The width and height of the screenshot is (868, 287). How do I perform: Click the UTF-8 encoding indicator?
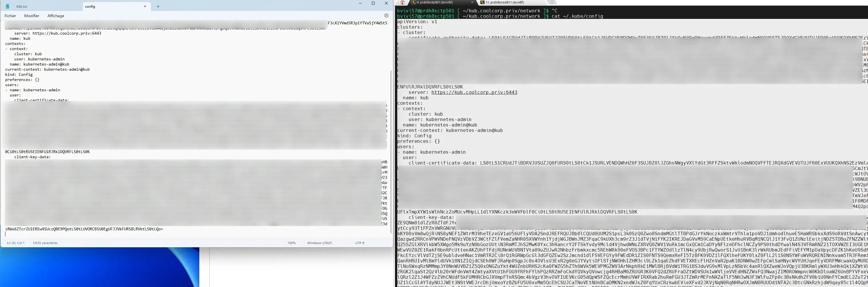point(359,243)
